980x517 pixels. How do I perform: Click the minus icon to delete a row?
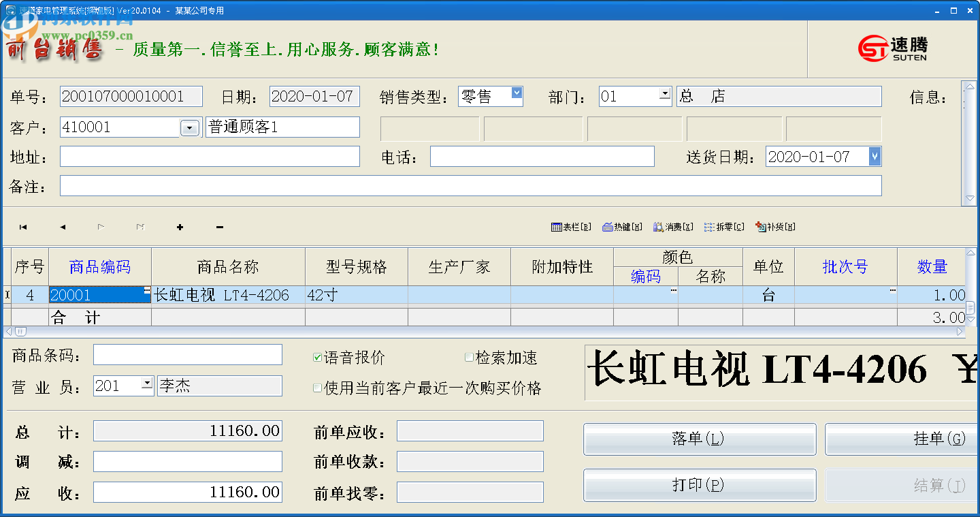coord(219,227)
